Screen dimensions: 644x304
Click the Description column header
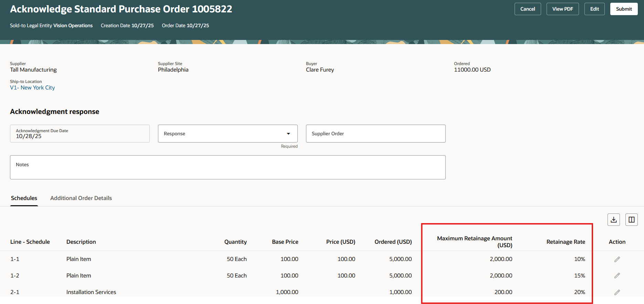point(81,242)
